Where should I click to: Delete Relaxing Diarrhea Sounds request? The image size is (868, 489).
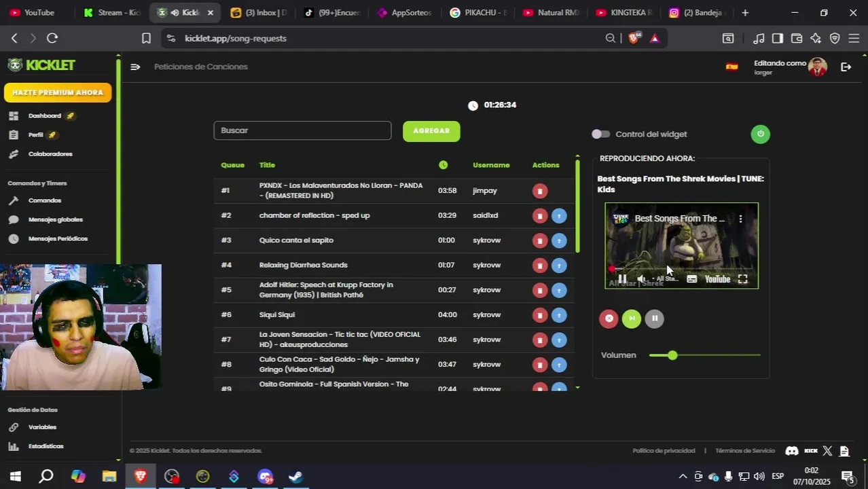(x=539, y=266)
